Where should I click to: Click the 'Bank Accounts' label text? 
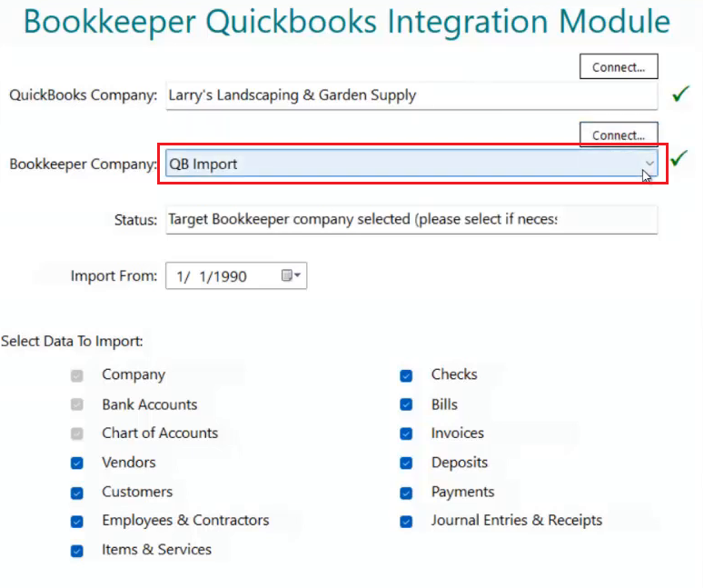point(150,404)
